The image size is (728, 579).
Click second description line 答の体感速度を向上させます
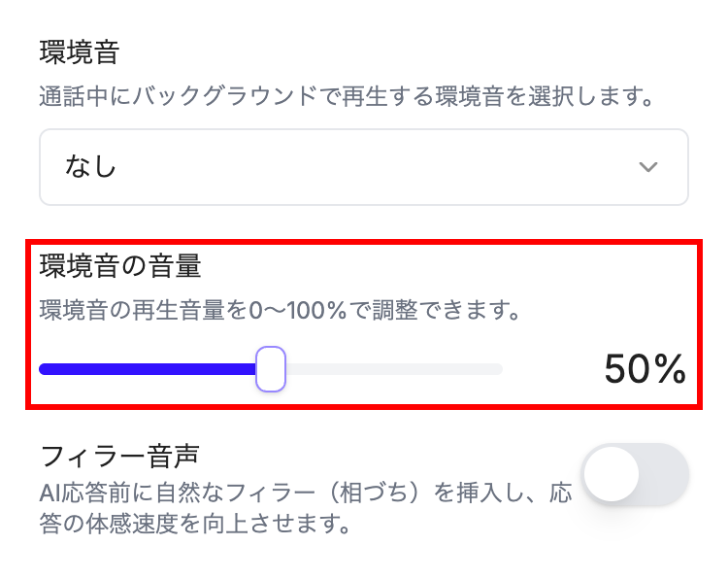[x=195, y=524]
